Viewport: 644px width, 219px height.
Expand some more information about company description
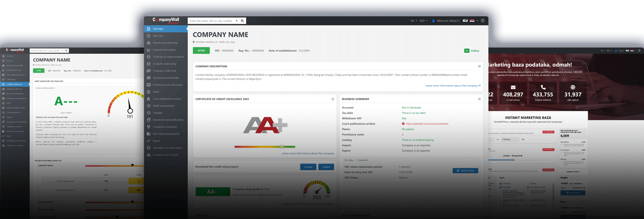453,86
